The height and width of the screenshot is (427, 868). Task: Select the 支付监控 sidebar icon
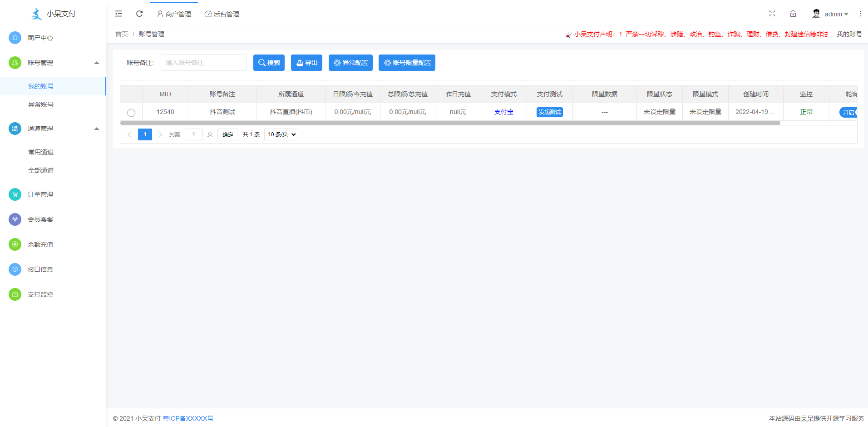pyautogui.click(x=15, y=294)
